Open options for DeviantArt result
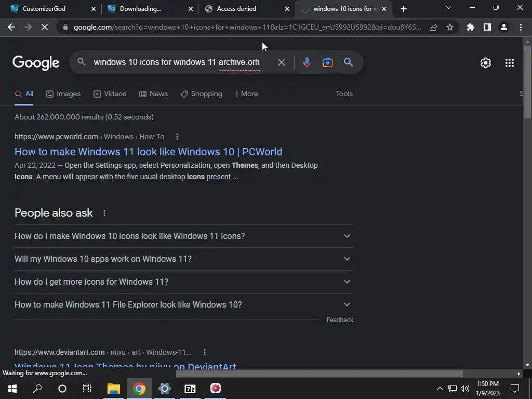The height and width of the screenshot is (399, 532). click(x=205, y=352)
